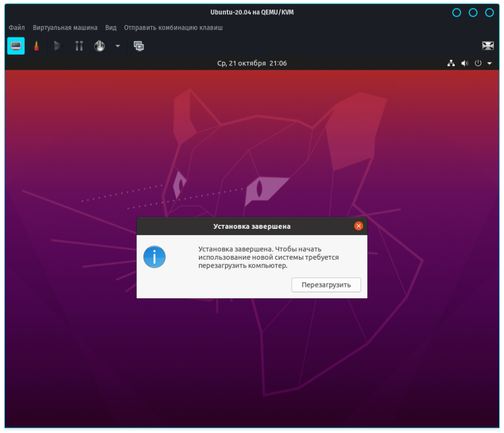Shut down the VM with power icon

point(99,46)
